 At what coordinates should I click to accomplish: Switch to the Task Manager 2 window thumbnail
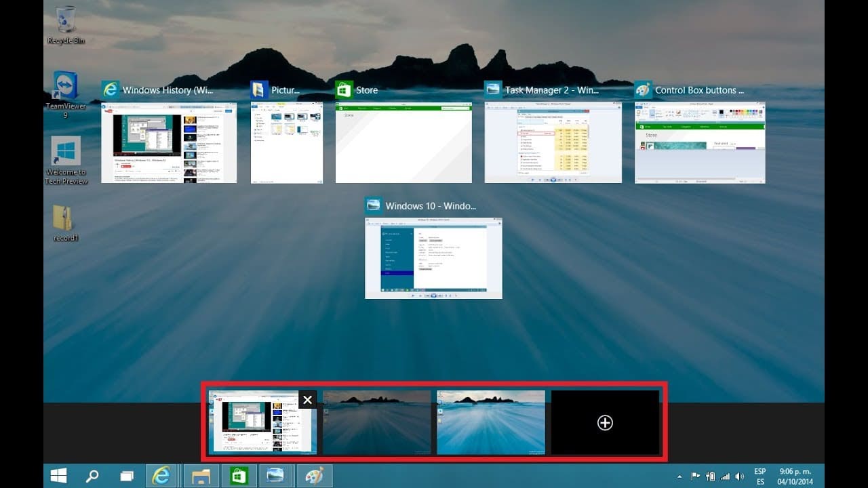(x=553, y=142)
